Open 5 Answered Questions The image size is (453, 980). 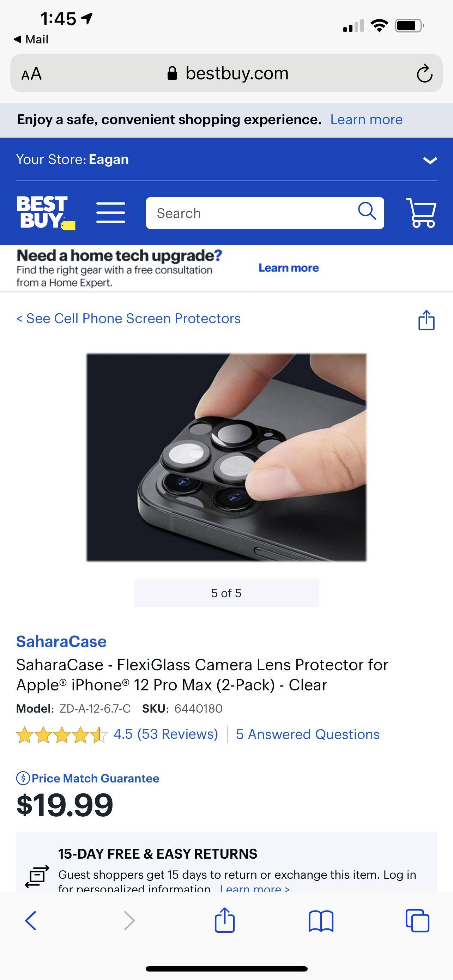click(x=308, y=734)
